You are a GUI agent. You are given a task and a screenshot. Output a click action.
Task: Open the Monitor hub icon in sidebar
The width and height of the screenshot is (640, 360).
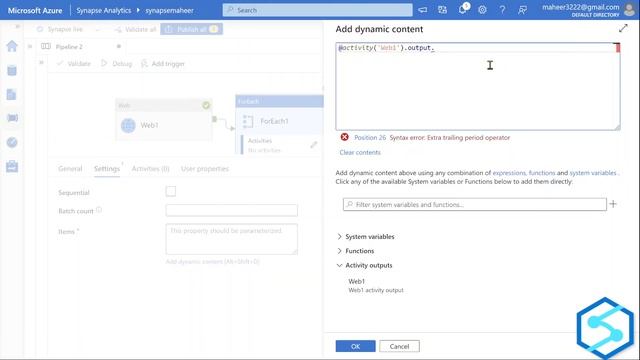(12, 142)
